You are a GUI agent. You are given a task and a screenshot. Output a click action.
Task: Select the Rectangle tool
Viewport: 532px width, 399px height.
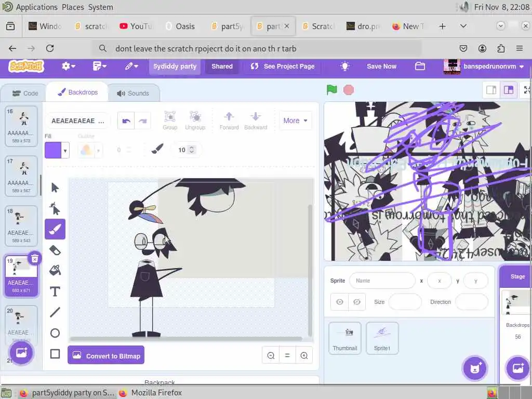tap(55, 354)
